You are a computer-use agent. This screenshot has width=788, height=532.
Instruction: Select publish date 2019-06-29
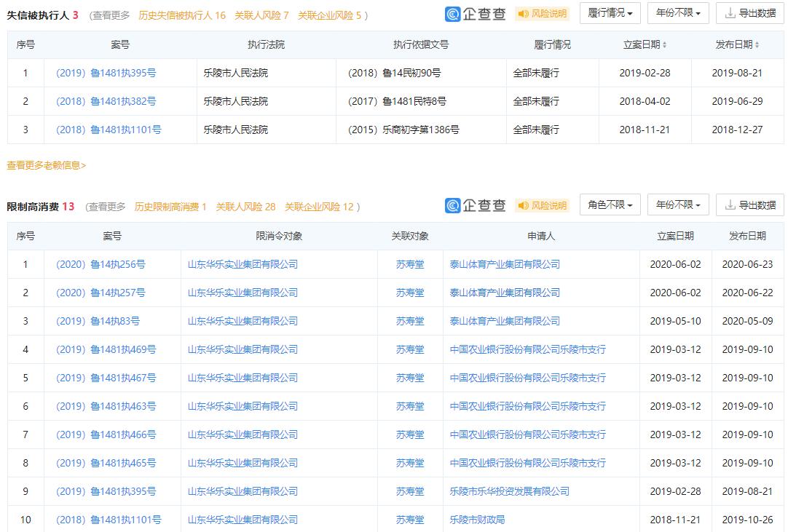(x=737, y=101)
